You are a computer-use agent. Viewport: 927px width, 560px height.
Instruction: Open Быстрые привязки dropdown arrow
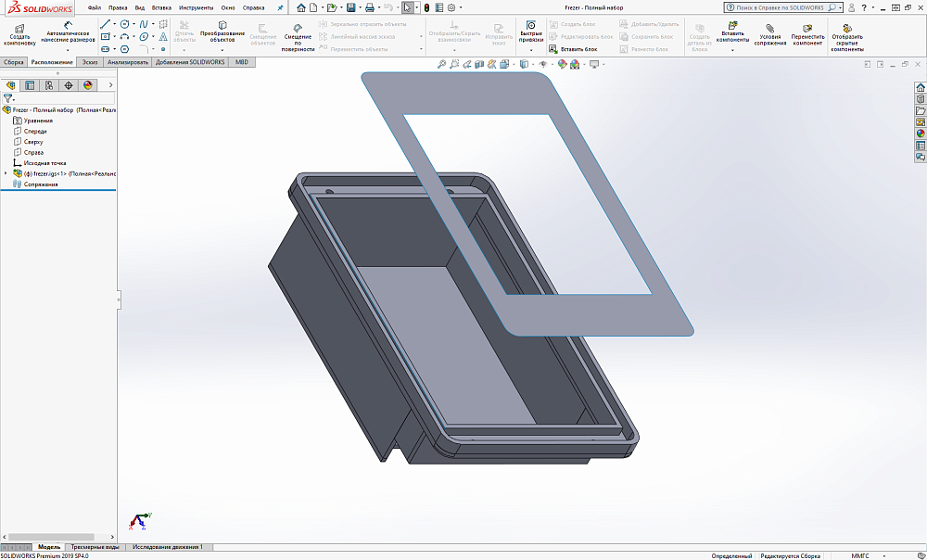[531, 50]
